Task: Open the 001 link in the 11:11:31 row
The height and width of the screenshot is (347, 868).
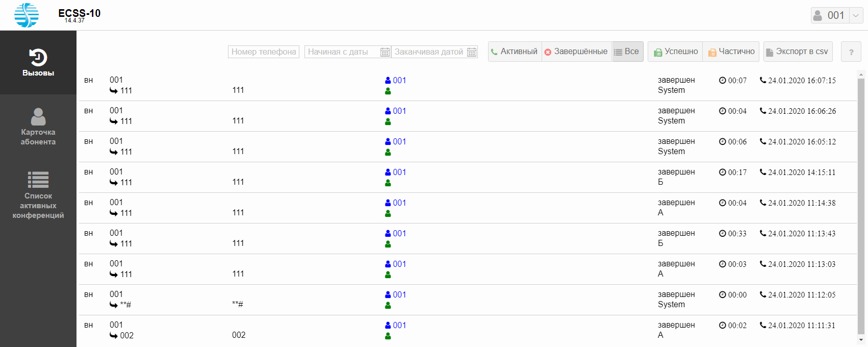Action: point(399,325)
